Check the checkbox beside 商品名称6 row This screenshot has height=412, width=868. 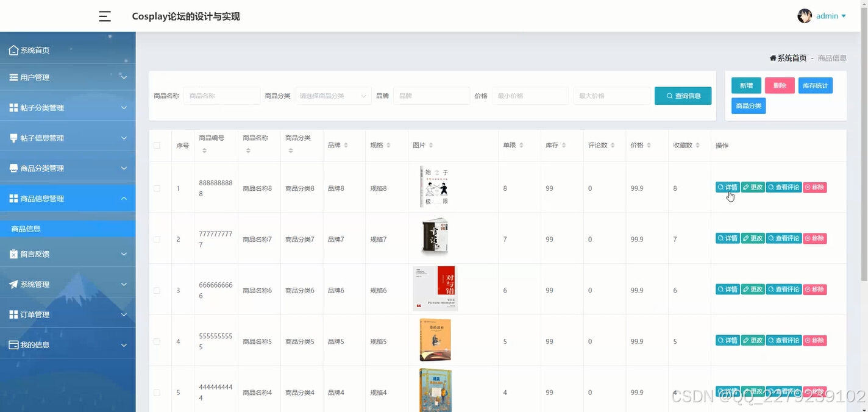coord(157,290)
